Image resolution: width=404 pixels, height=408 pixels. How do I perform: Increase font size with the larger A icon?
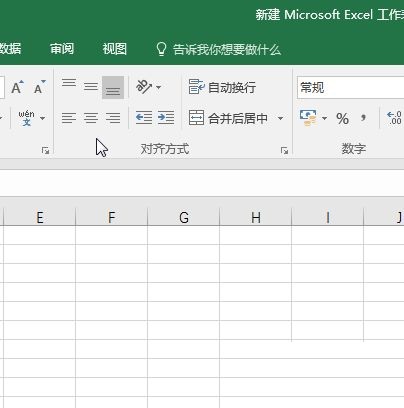17,88
